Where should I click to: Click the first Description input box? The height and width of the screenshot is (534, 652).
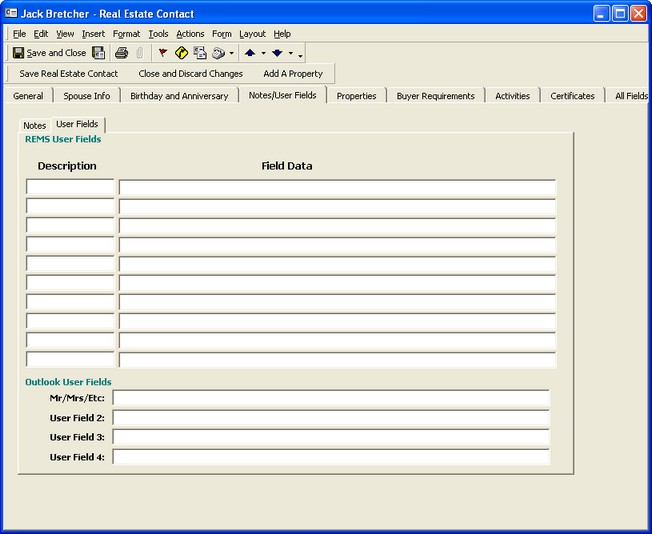click(x=70, y=187)
